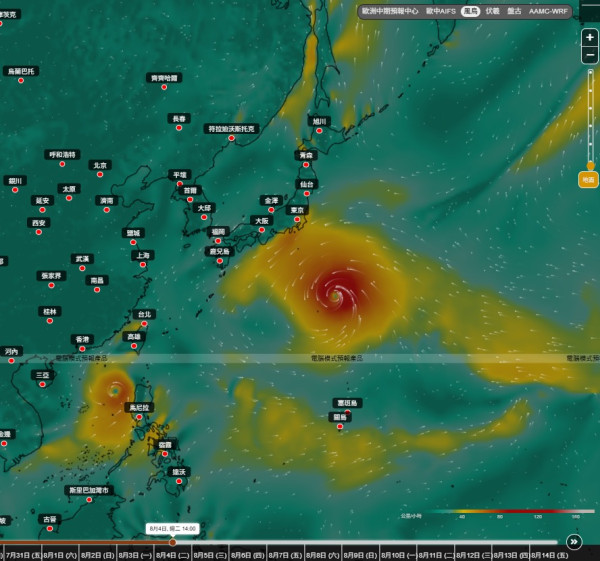Screen dimensions: 600x561
Task: Click the timeline playhead at 8月4日 14:00
Action: coord(173,542)
